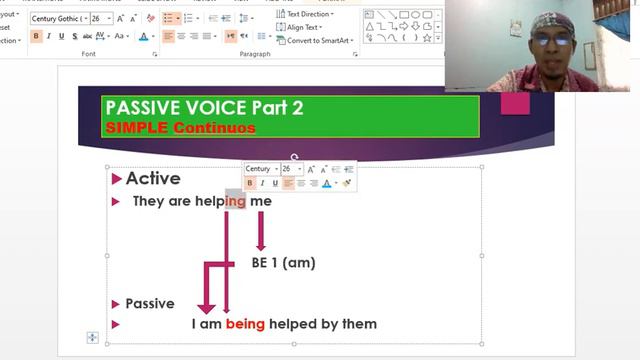This screenshot has width=640, height=360.
Task: Toggle Align Left in the ribbon Paragraph group
Action: (168, 36)
